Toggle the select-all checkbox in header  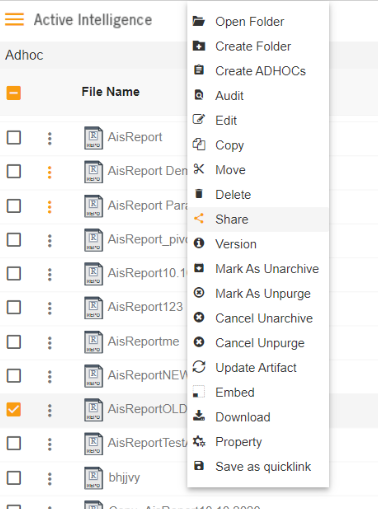[x=14, y=93]
